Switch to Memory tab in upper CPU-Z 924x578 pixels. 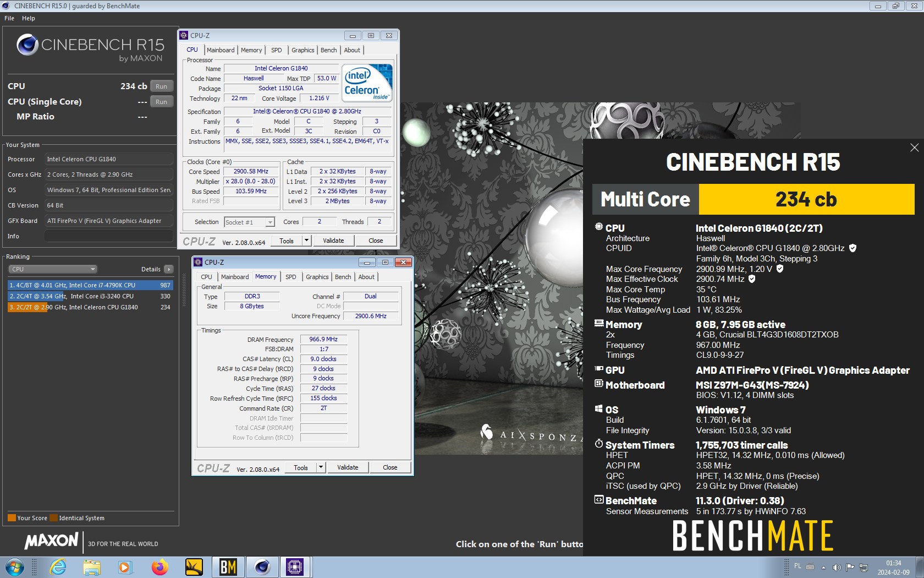(x=251, y=50)
